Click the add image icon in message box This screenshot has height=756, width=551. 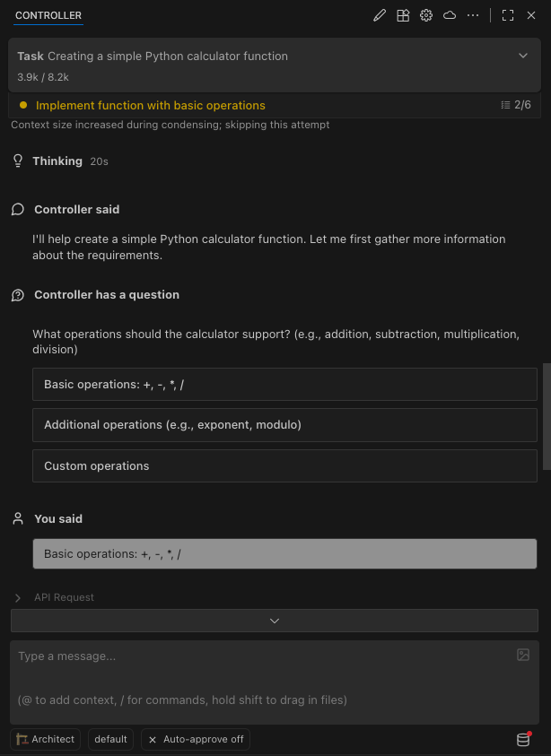[x=523, y=655]
